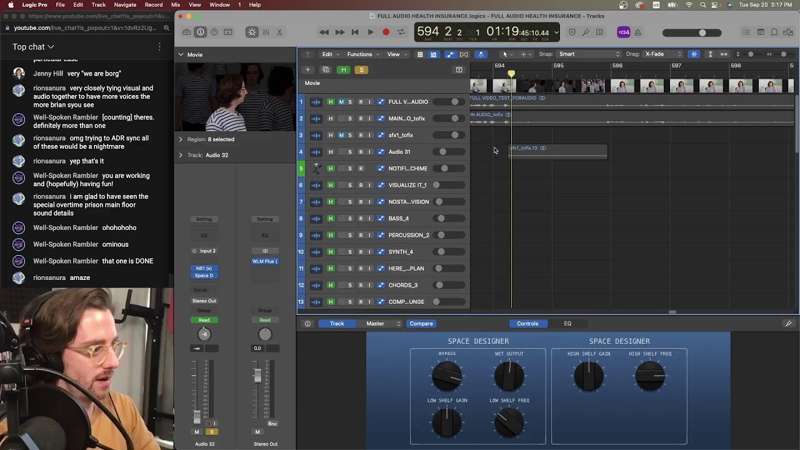Expand the Track: Audio 32 disclosure
The image size is (800, 450).
[x=181, y=155]
